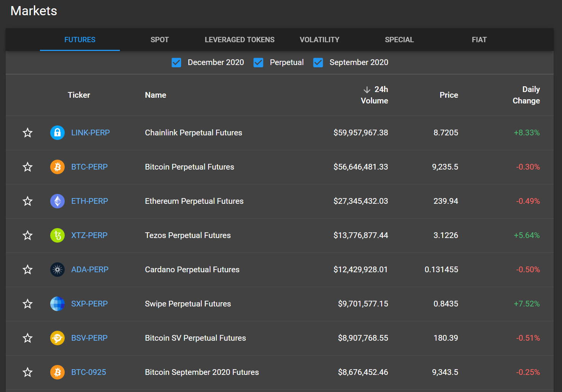
Task: Click the Markets page heading
Action: point(34,11)
